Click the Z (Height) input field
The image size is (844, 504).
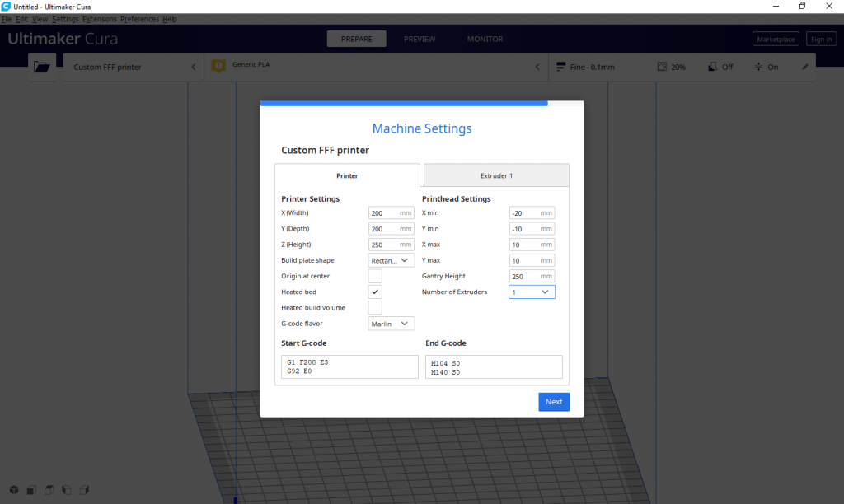coord(392,245)
